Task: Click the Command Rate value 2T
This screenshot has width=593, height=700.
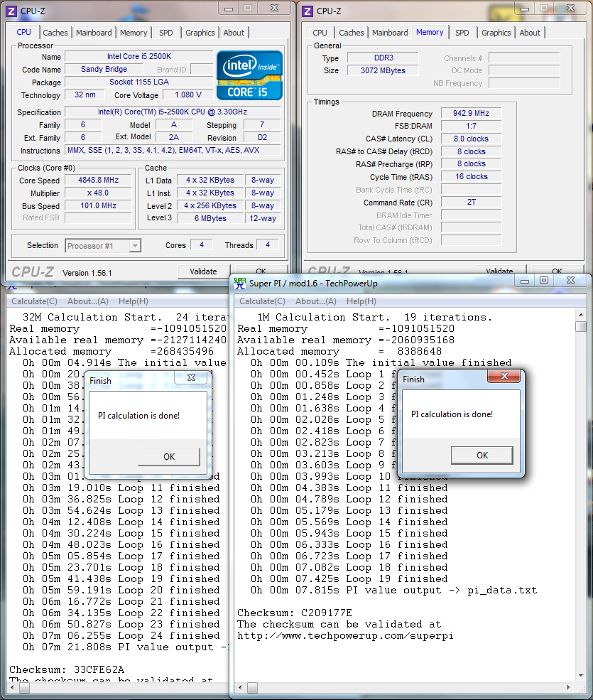Action: [471, 202]
